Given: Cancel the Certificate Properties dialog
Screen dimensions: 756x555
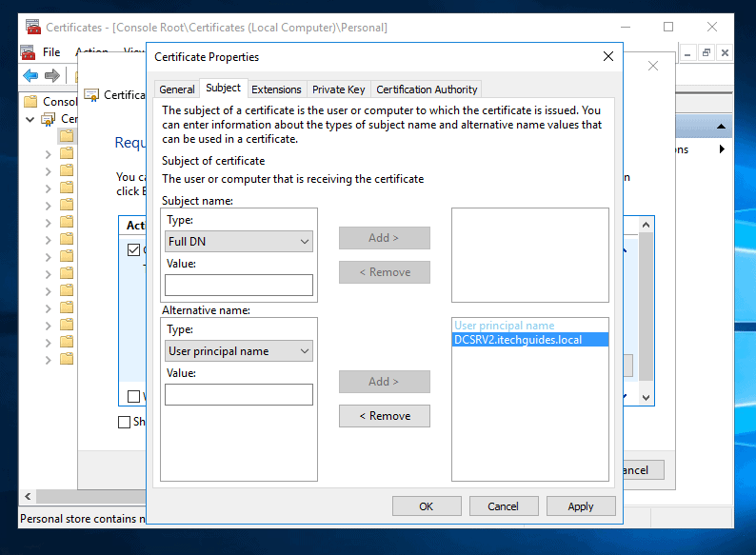Looking at the screenshot, I should (x=504, y=506).
